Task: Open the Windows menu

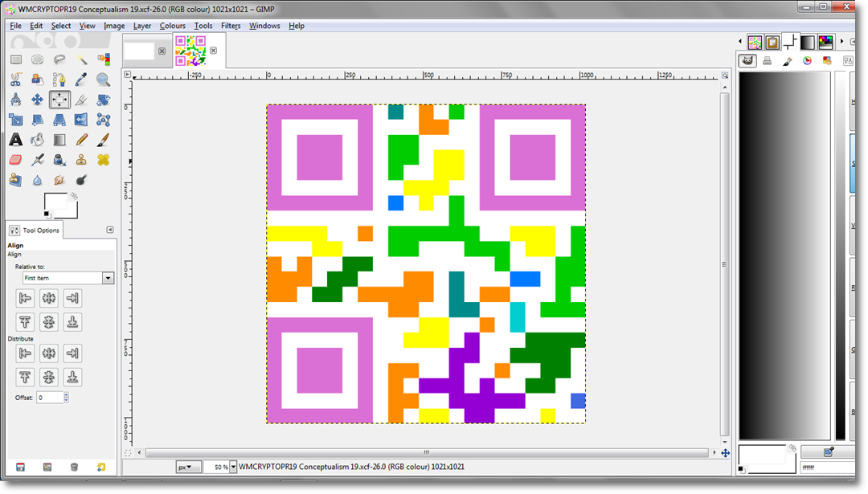Action: click(264, 26)
